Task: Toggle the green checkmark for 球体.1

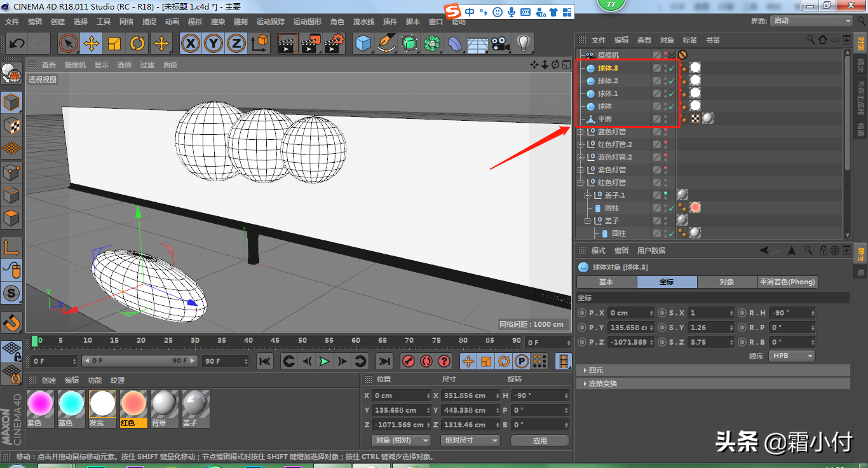Action: tap(671, 93)
